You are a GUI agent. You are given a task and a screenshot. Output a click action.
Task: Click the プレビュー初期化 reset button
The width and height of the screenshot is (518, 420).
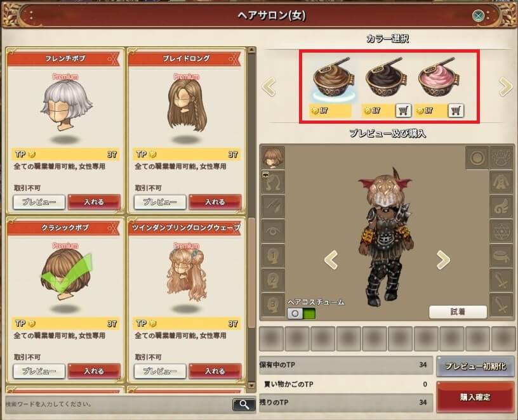pyautogui.click(x=475, y=366)
